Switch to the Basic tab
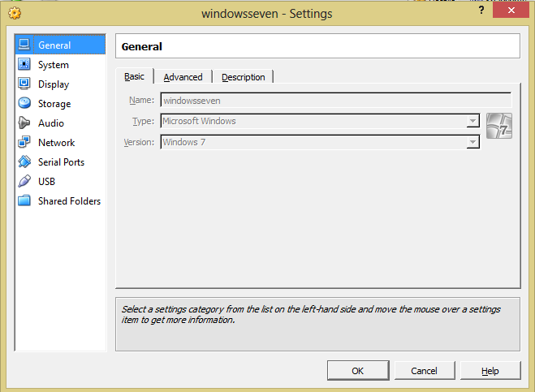This screenshot has height=392, width=535. tap(135, 76)
